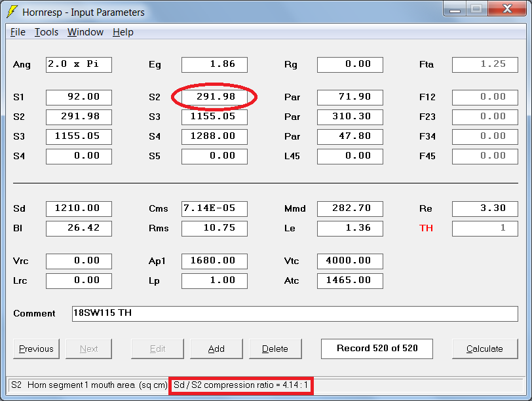
Task: Open the File menu
Action: coord(18,32)
